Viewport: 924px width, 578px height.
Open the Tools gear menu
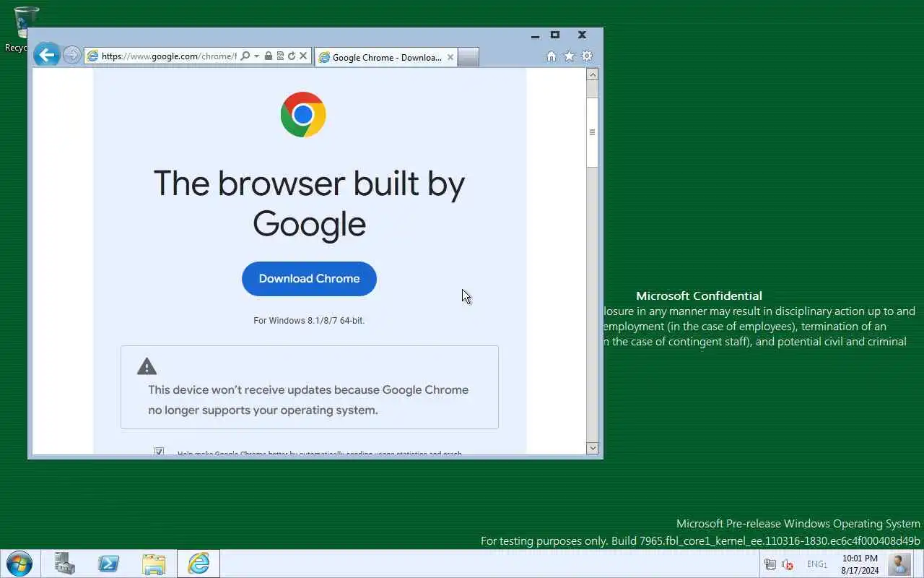[x=587, y=56]
